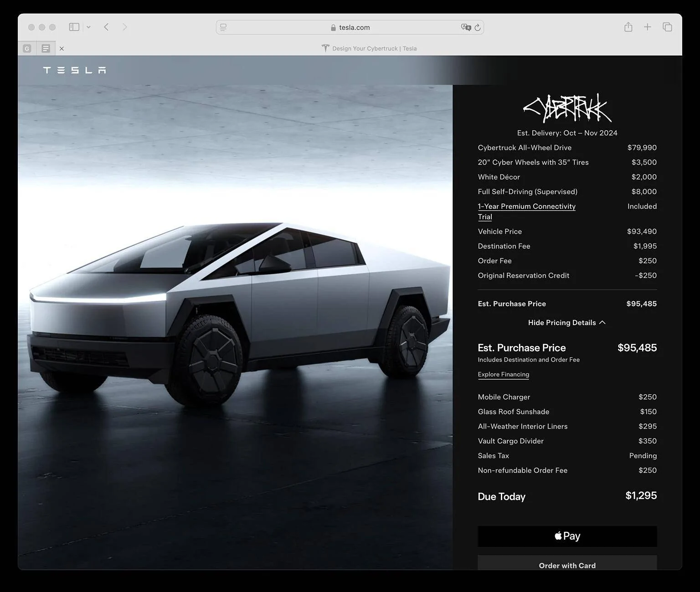Click Est. Delivery: Oct – Nov 2024 text
This screenshot has height=592, width=700.
pyautogui.click(x=567, y=133)
